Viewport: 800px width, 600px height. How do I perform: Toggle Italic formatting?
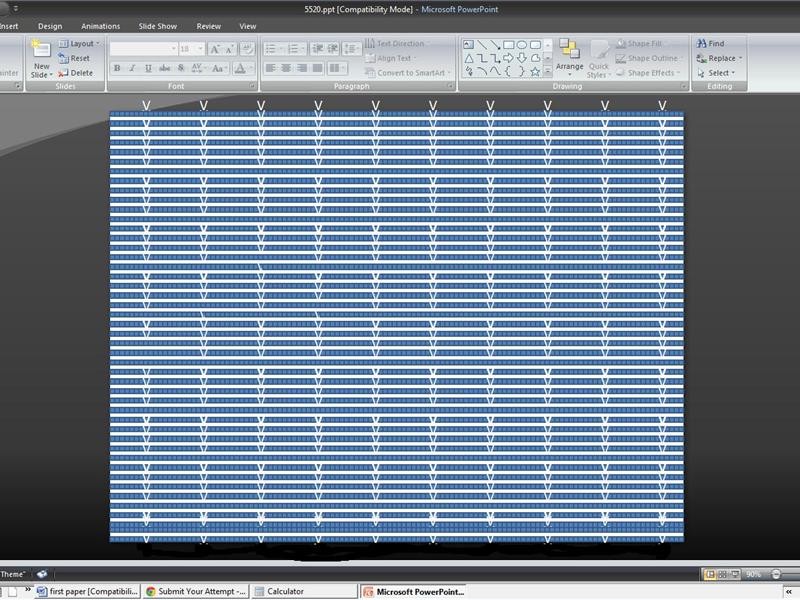coord(131,67)
